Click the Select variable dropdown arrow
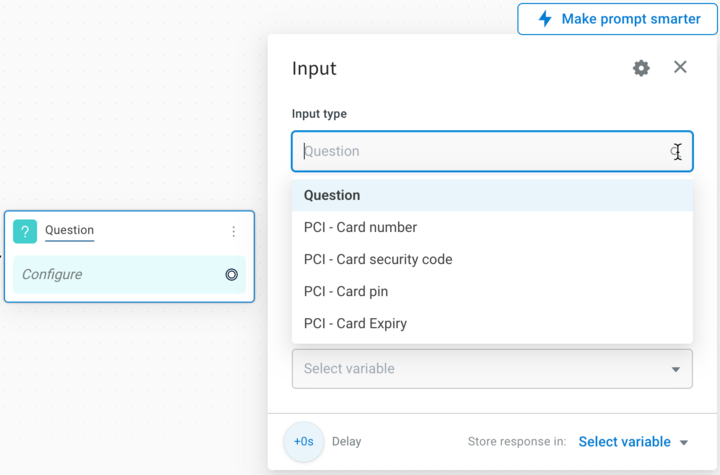The width and height of the screenshot is (720, 475). tap(675, 369)
